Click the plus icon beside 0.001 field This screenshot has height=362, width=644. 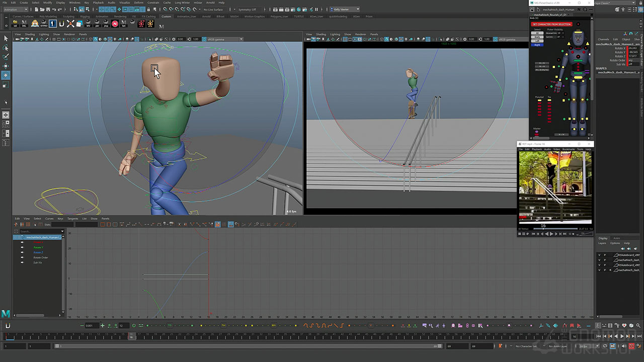[x=102, y=326]
